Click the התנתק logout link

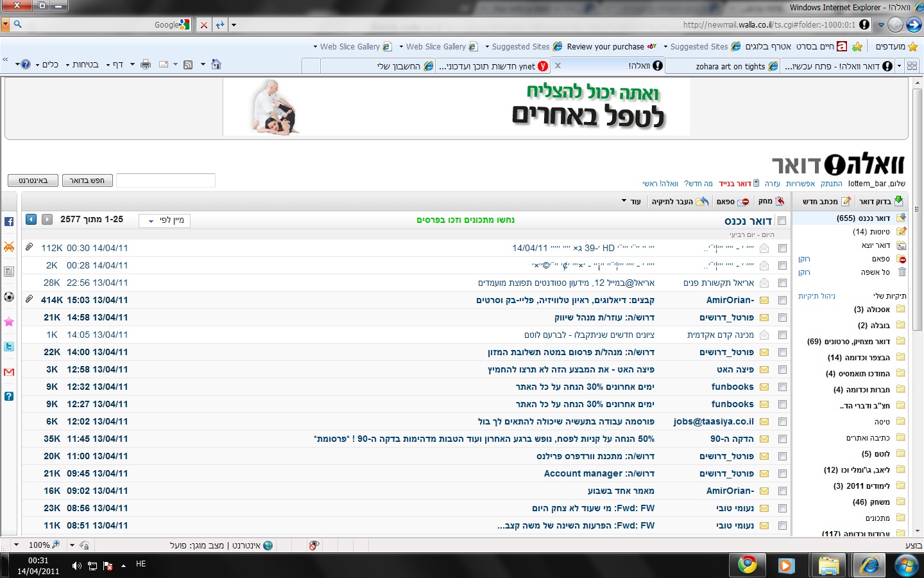[832, 184]
